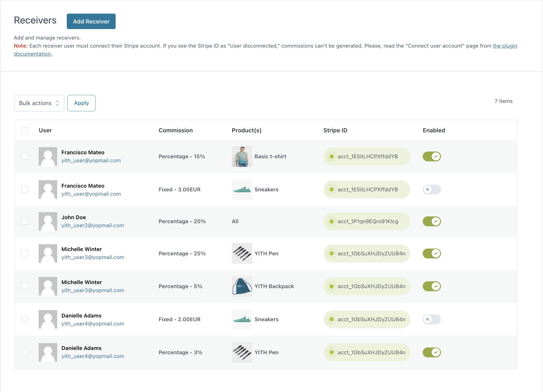Disable the receiver toggle for Basic t-shirt
This screenshot has width=543, height=392.
432,156
